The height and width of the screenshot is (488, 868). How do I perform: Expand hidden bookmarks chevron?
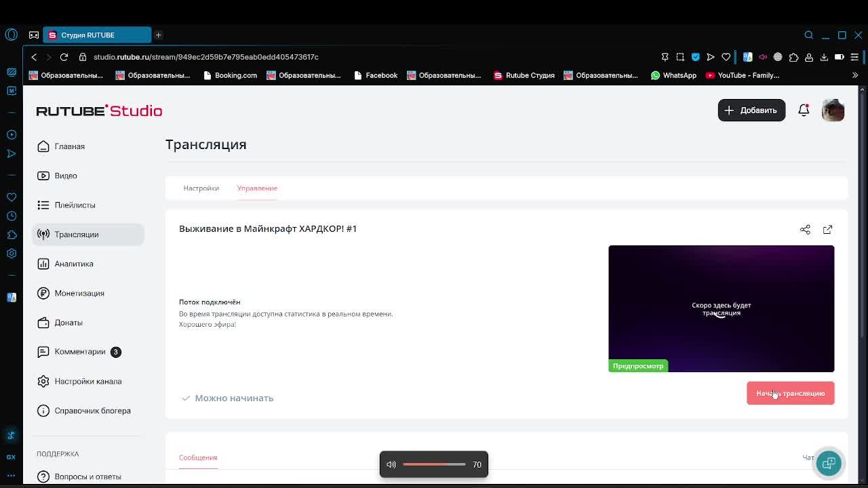tap(854, 75)
